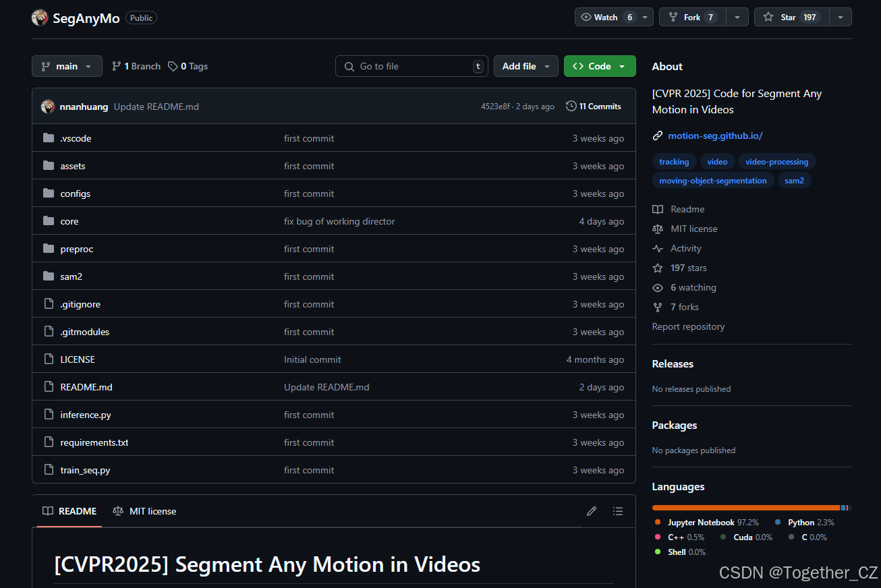Screen dimensions: 881x588
Task: Click the C++ language entry
Action: pyautogui.click(x=679, y=537)
